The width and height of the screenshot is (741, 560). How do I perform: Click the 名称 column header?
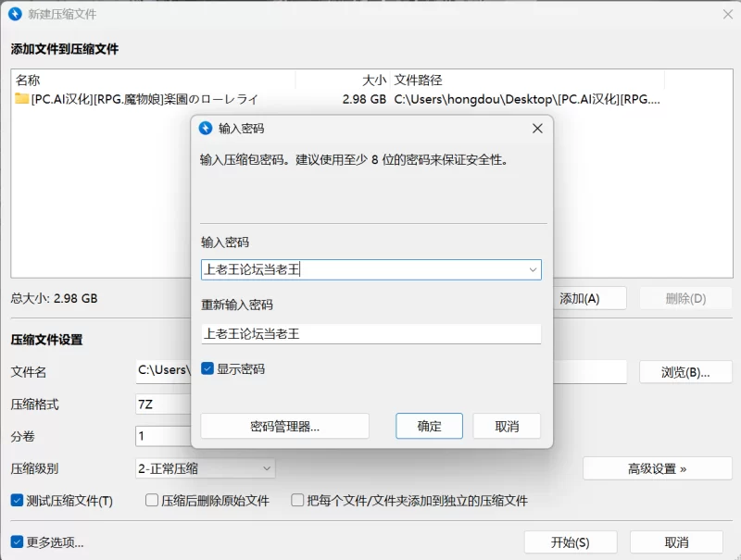(x=155, y=80)
